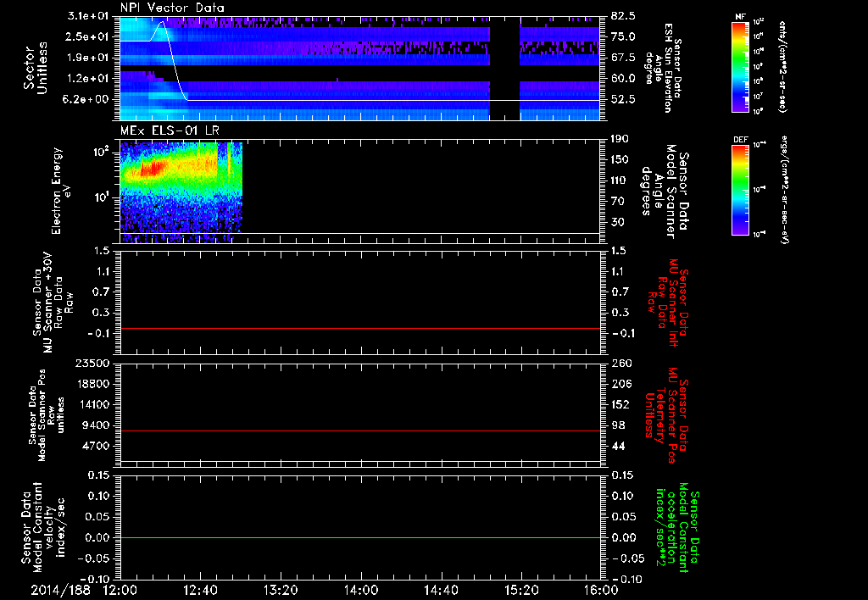Click the white sun elevation curve peak

(x=162, y=23)
